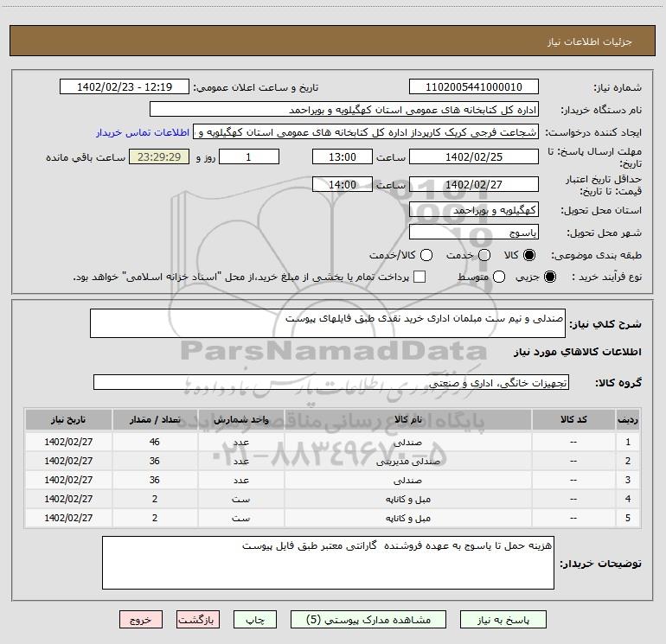Image resolution: width=666 pixels, height=644 pixels.
Task: Click the remaining days field showing 1
Action: pyautogui.click(x=249, y=156)
